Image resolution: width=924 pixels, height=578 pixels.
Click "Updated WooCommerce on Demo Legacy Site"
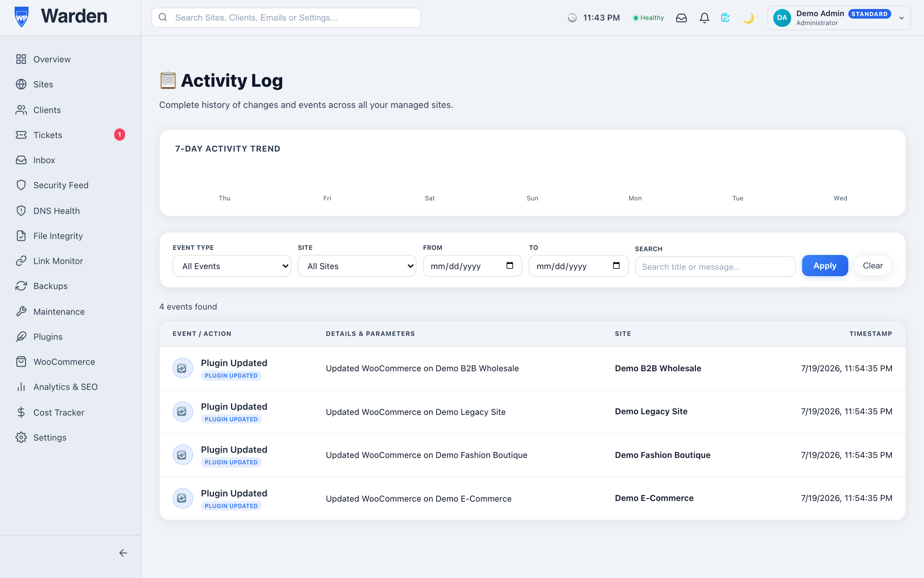(x=415, y=412)
